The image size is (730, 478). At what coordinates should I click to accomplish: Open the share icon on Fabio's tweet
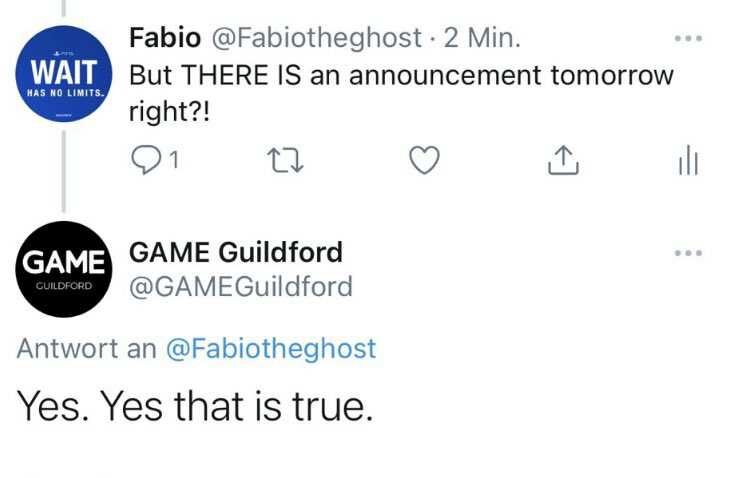click(x=565, y=160)
